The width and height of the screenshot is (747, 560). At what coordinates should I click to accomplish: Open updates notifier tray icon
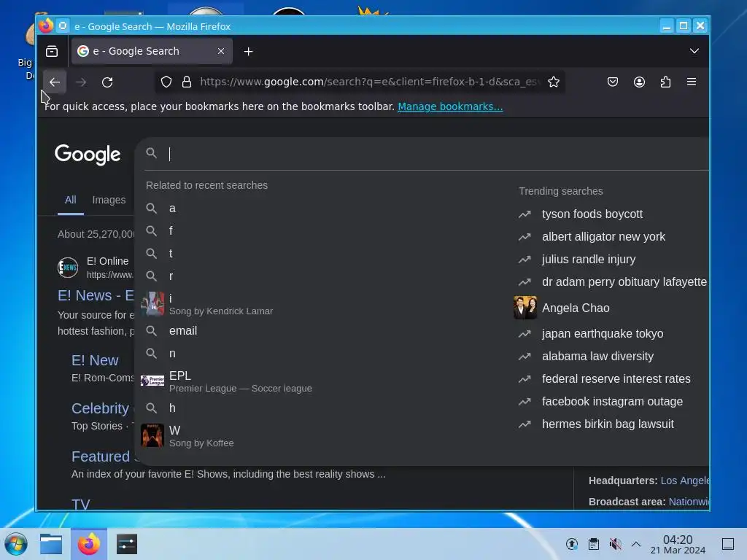[x=572, y=544]
